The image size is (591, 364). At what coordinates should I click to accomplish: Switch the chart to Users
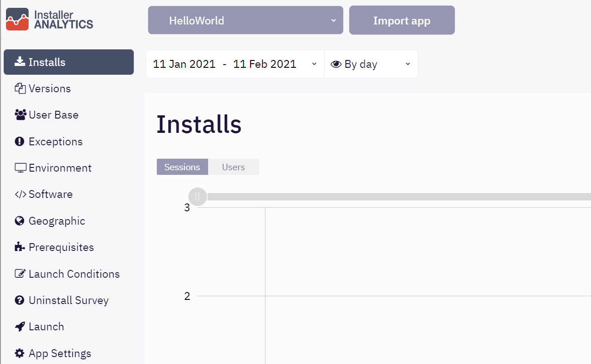(x=233, y=167)
